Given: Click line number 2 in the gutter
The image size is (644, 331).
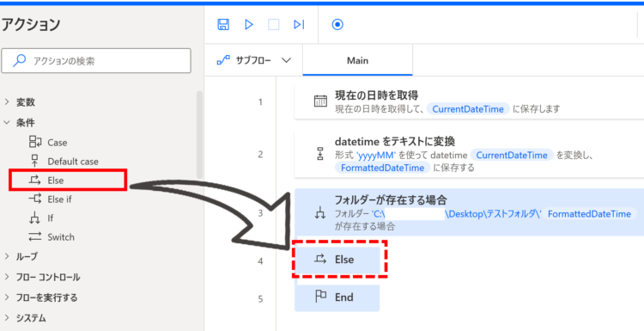Looking at the screenshot, I should point(260,154).
